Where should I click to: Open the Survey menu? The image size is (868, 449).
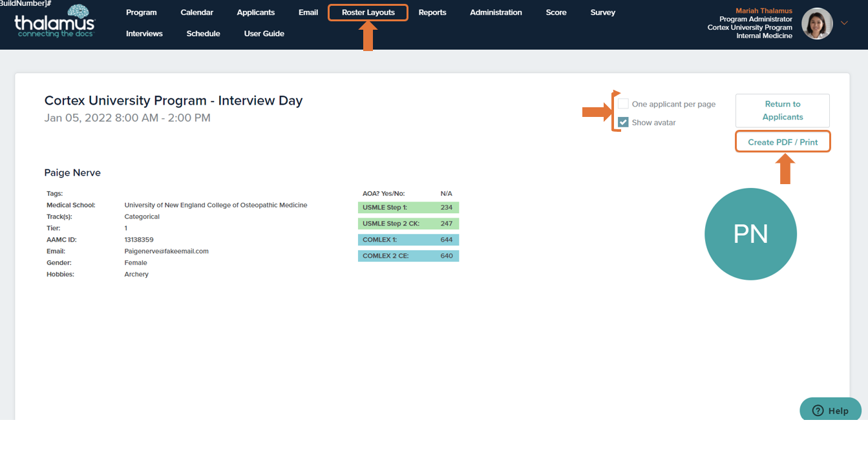(x=603, y=12)
